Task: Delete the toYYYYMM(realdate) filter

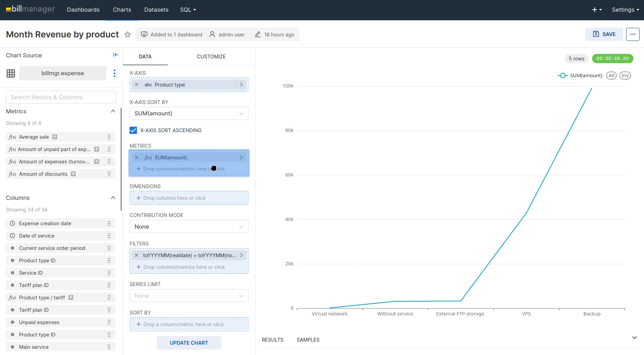Action: [136, 255]
